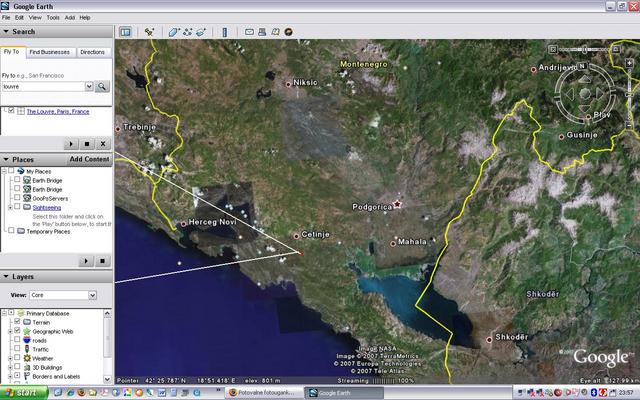The width and height of the screenshot is (640, 400).
Task: Show the view in Google Maps icon
Action: [x=276, y=32]
